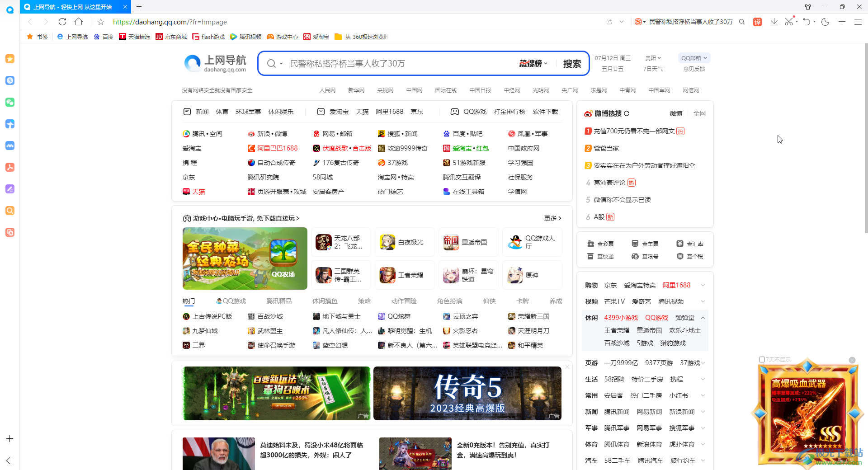868x470 pixels.
Task: Expand the address bar dropdown chevron
Action: pos(622,22)
